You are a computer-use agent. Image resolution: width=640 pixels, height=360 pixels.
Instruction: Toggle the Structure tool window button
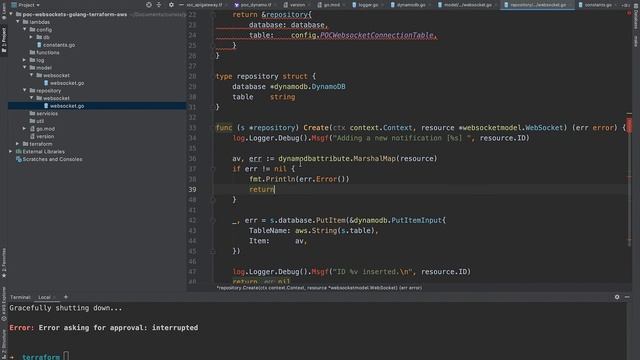pyautogui.click(x=4, y=344)
